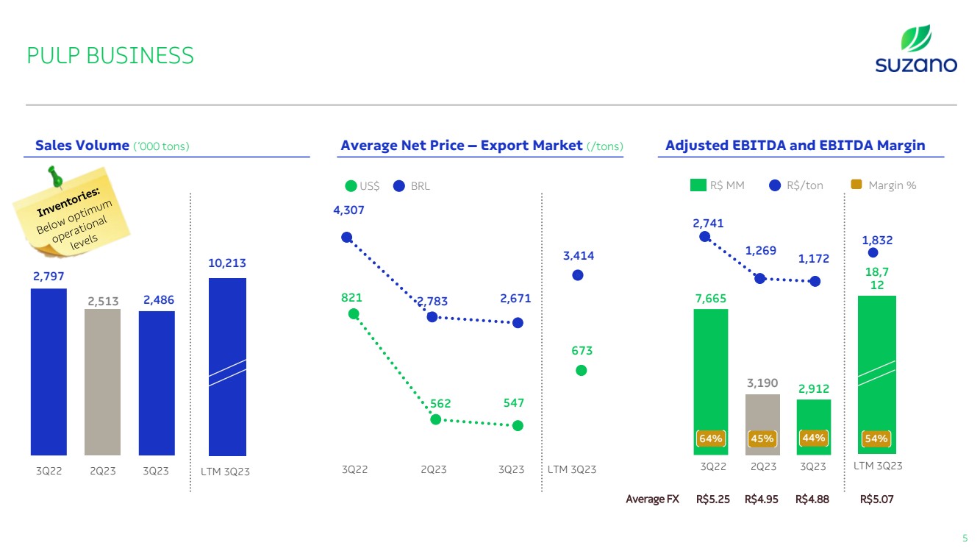The width and height of the screenshot is (980, 551).
Task: Click the 64% margin badge
Action: pyautogui.click(x=711, y=438)
